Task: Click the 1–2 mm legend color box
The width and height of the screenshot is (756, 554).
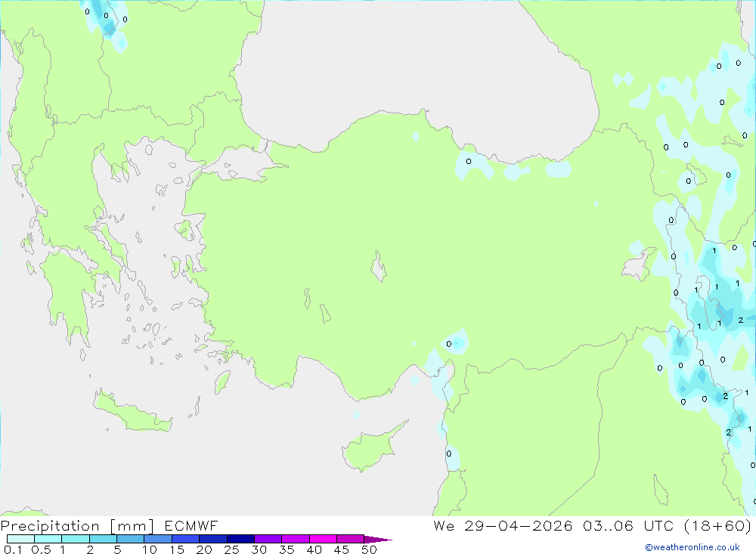Action: coord(76,539)
